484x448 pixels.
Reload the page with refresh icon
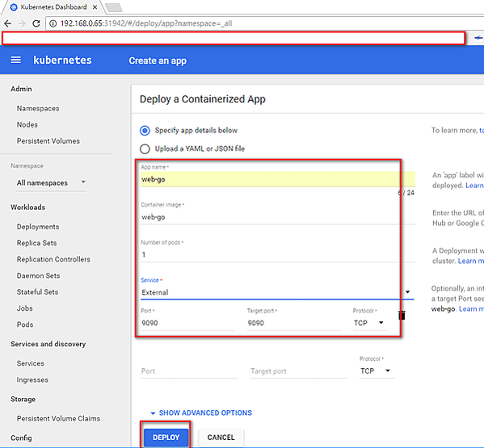tap(36, 23)
